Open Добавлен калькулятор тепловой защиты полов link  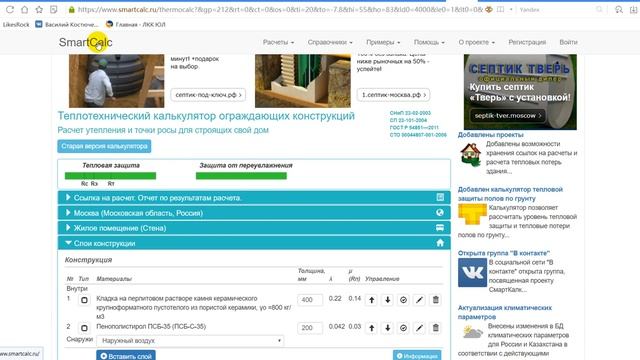[510, 193]
